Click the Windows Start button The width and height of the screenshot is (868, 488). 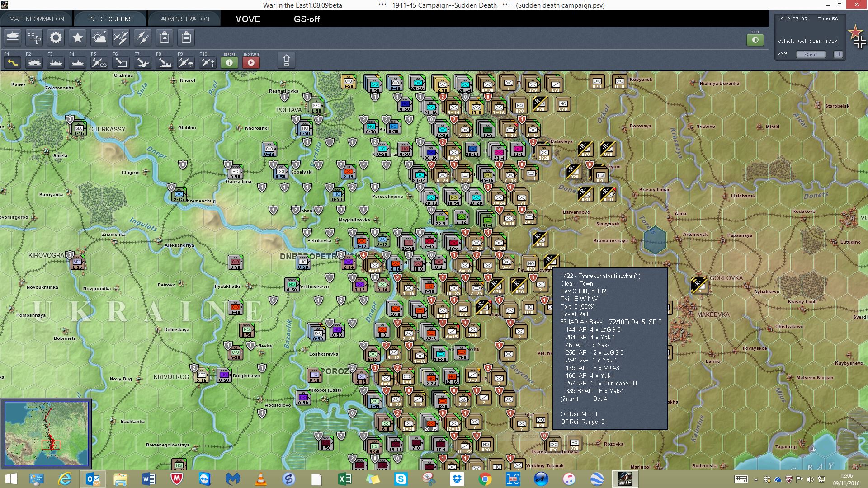pyautogui.click(x=11, y=479)
